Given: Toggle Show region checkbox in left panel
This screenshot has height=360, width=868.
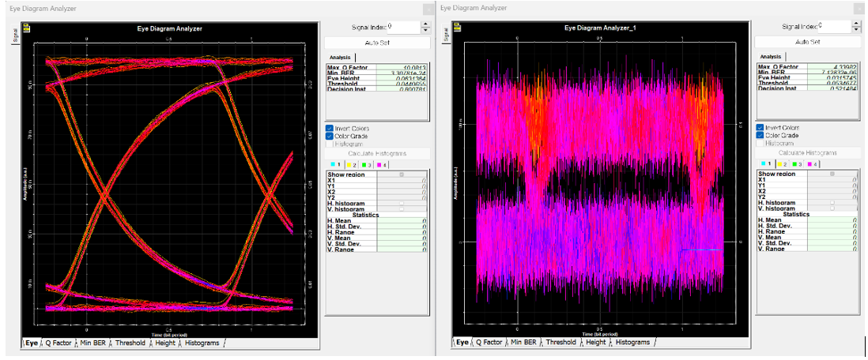Looking at the screenshot, I should 402,174.
